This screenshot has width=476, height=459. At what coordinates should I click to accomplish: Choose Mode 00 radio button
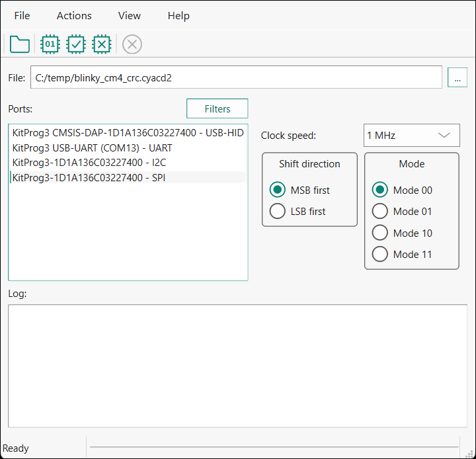pyautogui.click(x=380, y=190)
